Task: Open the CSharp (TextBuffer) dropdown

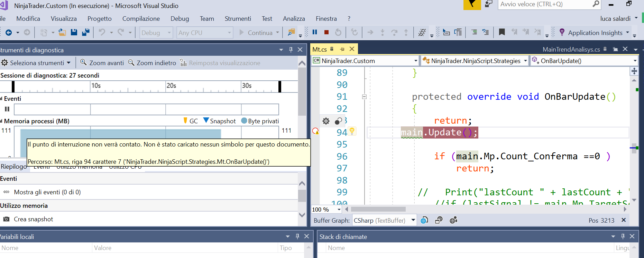Action: tap(384, 220)
